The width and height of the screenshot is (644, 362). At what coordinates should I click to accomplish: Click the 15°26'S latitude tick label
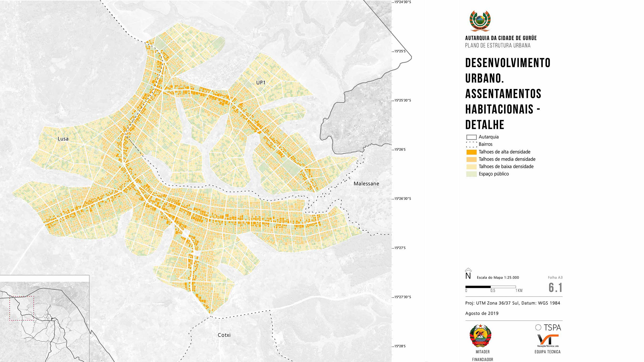point(400,150)
